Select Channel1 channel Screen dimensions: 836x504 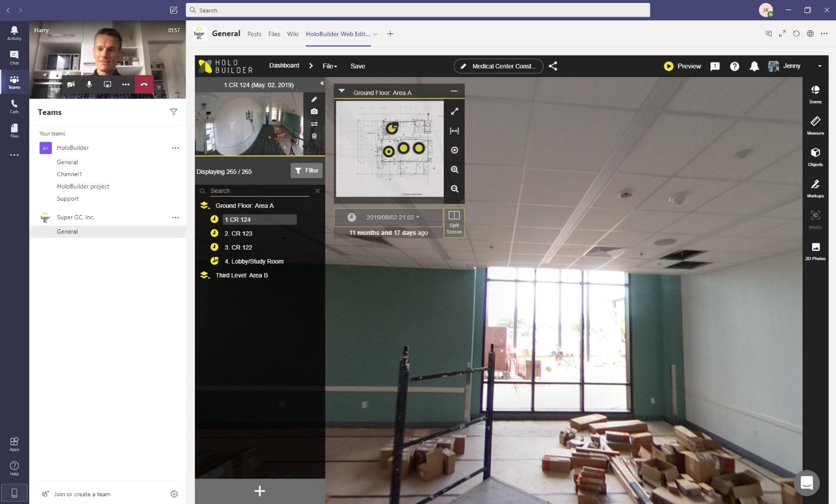pyautogui.click(x=69, y=174)
